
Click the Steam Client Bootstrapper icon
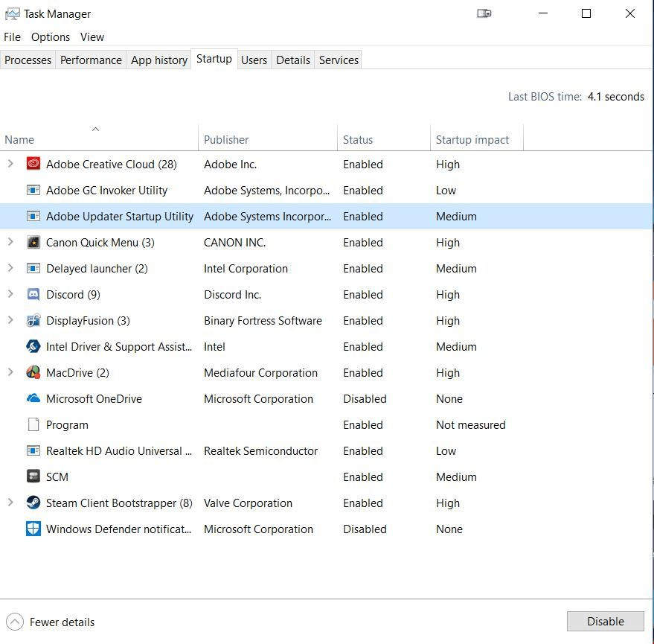[33, 503]
